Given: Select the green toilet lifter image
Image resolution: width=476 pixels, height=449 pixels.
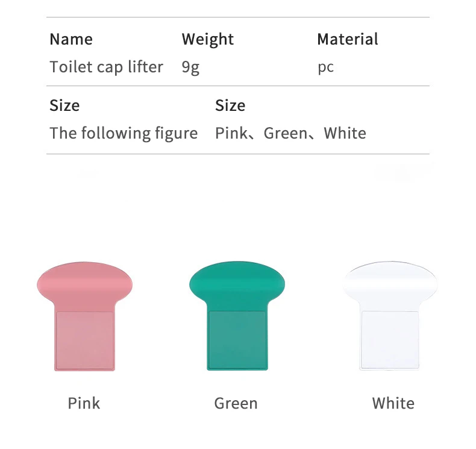Looking at the screenshot, I should pyautogui.click(x=237, y=316).
